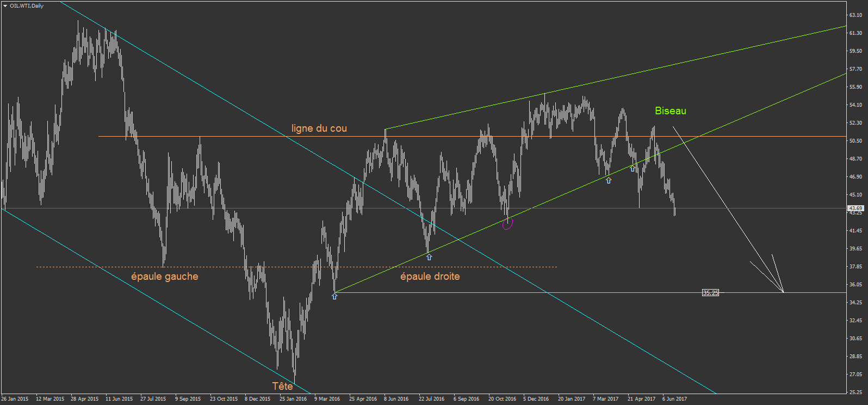Click the 27.05 price on the axis
The height and width of the screenshot is (405, 868).
coord(855,375)
